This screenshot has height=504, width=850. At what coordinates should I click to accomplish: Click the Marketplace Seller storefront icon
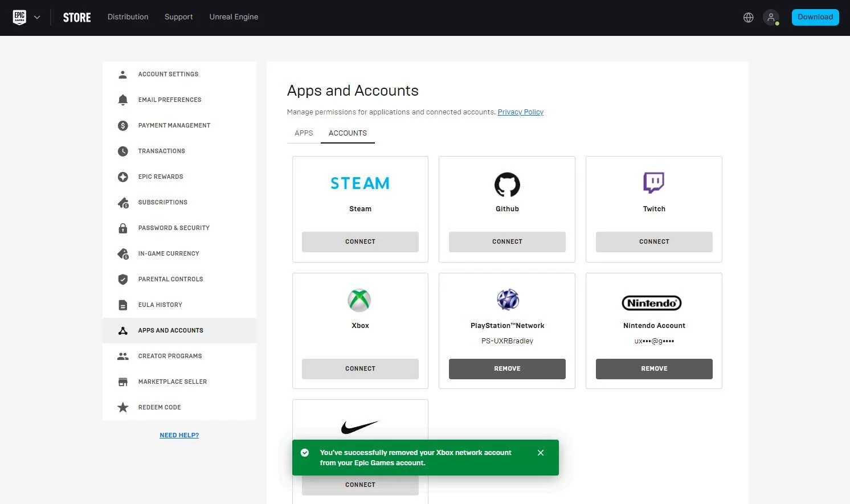[122, 382]
